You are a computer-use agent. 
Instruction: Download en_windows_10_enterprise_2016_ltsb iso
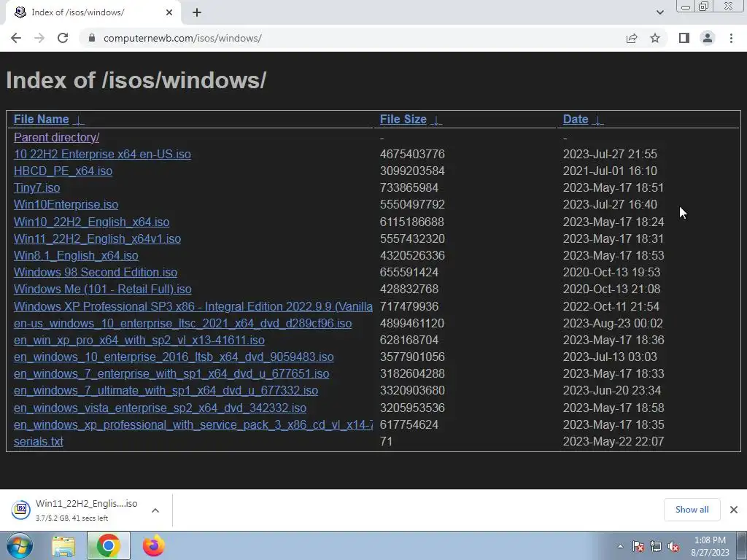(x=174, y=357)
